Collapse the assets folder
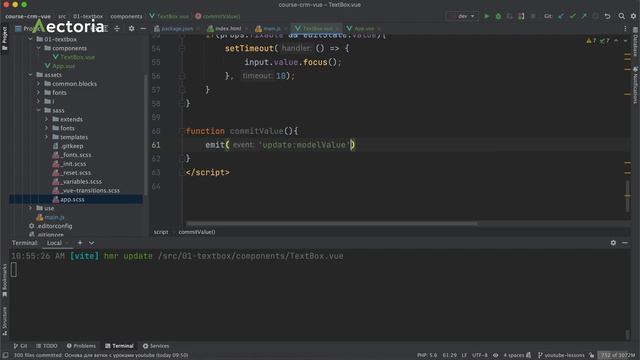Screen dimensions: 640x360 (x=31, y=75)
